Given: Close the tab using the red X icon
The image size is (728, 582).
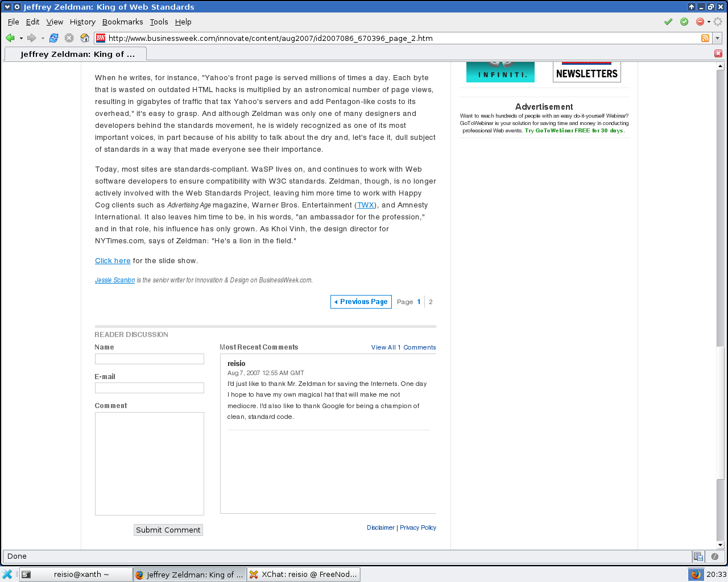Looking at the screenshot, I should coord(718,53).
